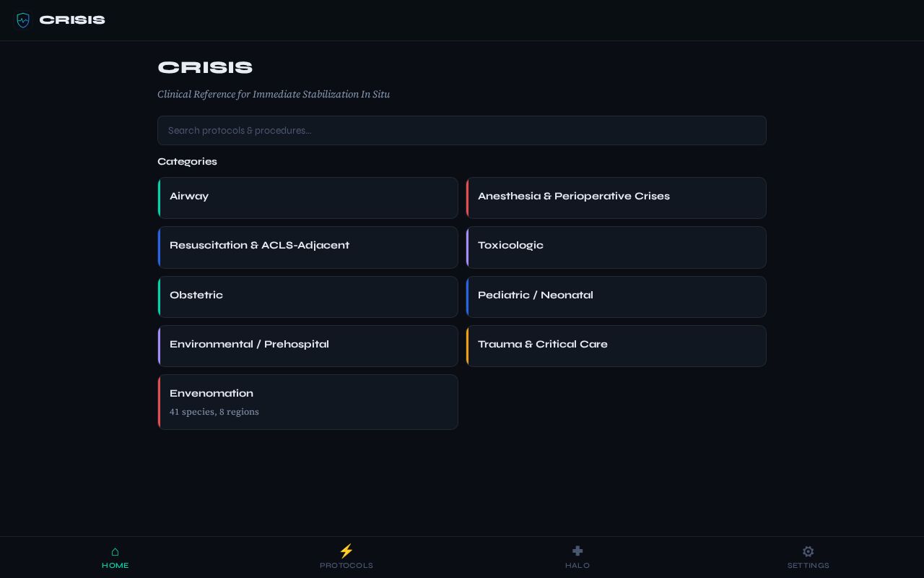Open Environmental / Prehospital category
924x578 pixels.
(x=308, y=346)
